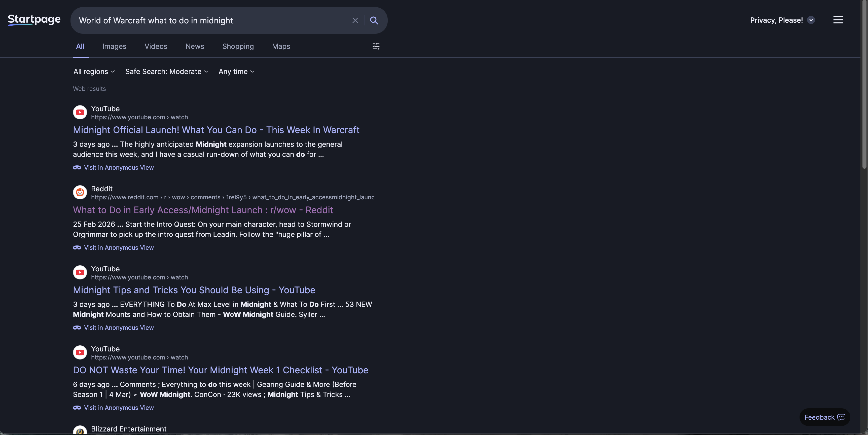Click the Privacy, Please! label

(x=776, y=20)
